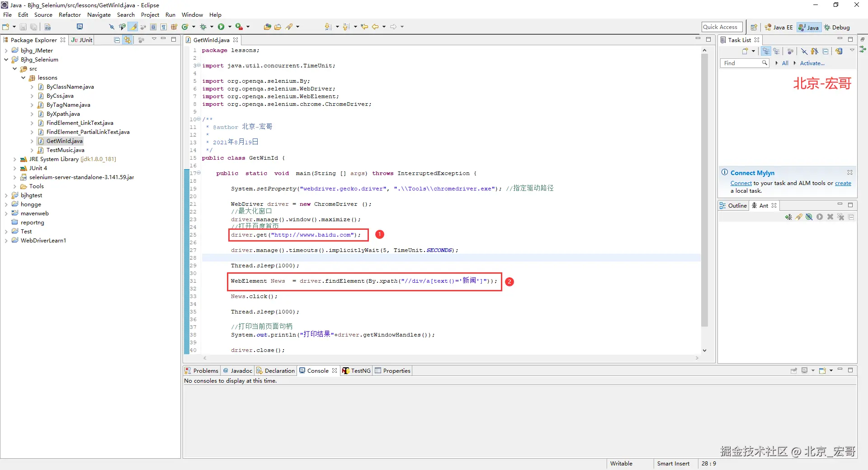Click the All working set link
Screen dimensions: 868x470
tap(785, 63)
